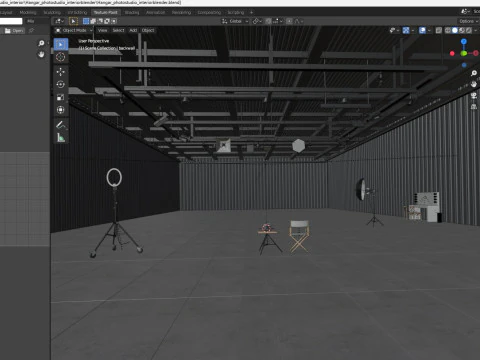The width and height of the screenshot is (480, 360).
Task: Select the Annotate tool
Action: tap(60, 125)
